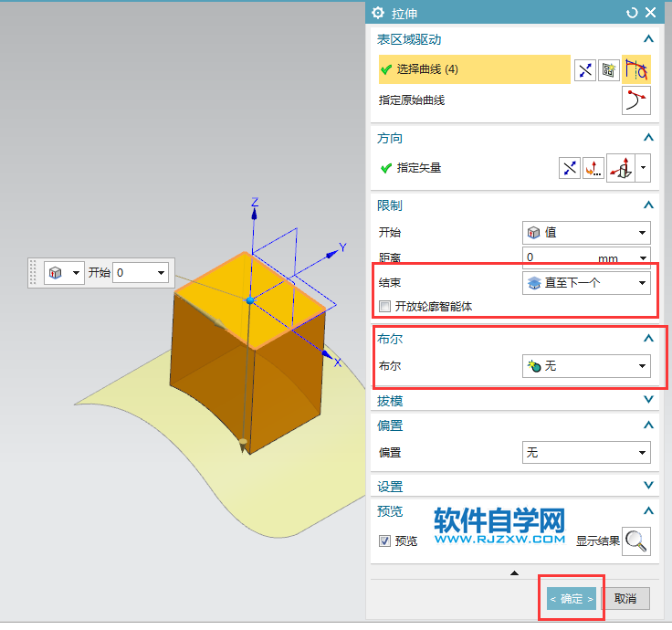Open the 偏置 无 dropdown
The image size is (672, 630).
pyautogui.click(x=586, y=453)
